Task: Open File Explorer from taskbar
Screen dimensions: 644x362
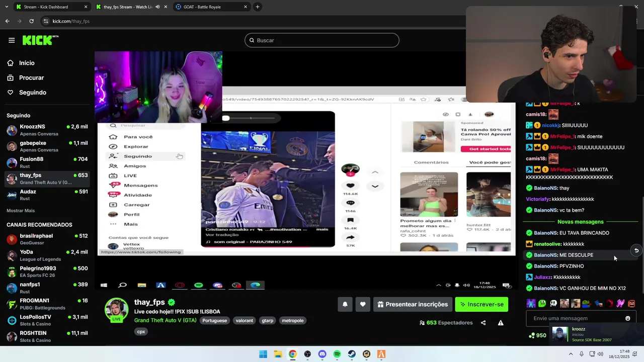Action: [x=278, y=354]
